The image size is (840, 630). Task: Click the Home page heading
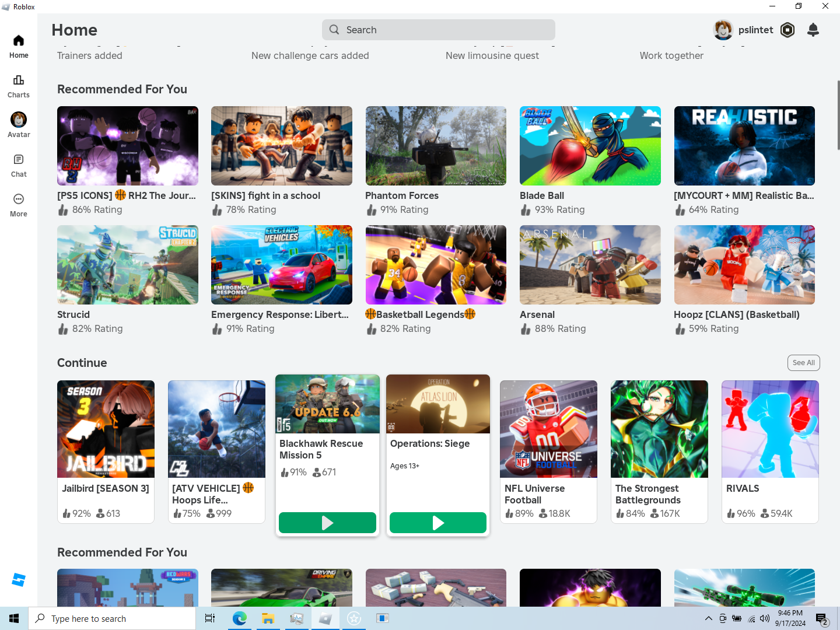coord(74,30)
